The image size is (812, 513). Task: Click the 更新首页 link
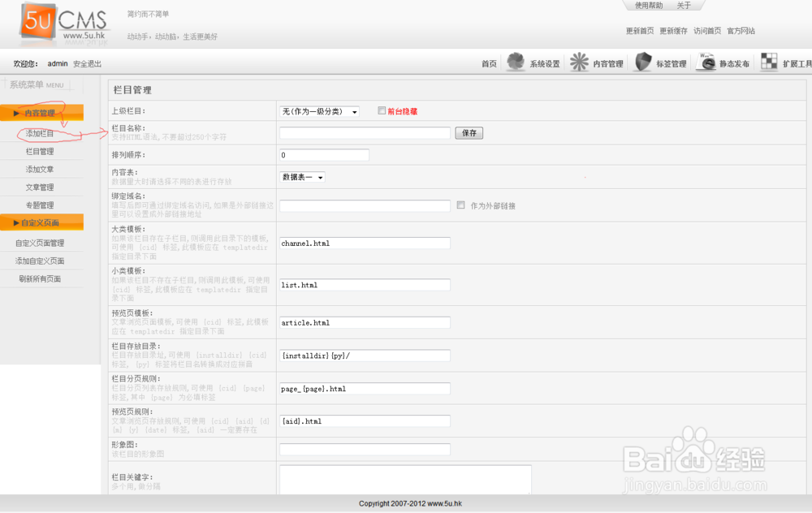[640, 31]
